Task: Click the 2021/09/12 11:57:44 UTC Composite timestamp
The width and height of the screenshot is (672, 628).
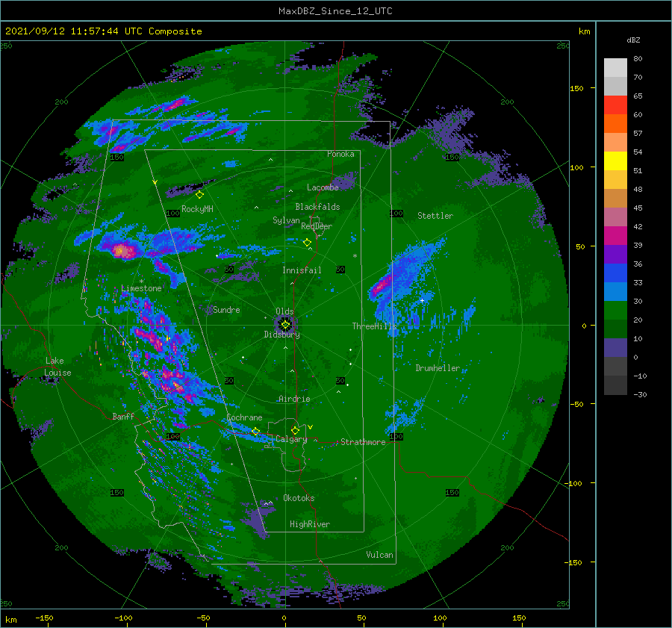Action: (x=104, y=31)
